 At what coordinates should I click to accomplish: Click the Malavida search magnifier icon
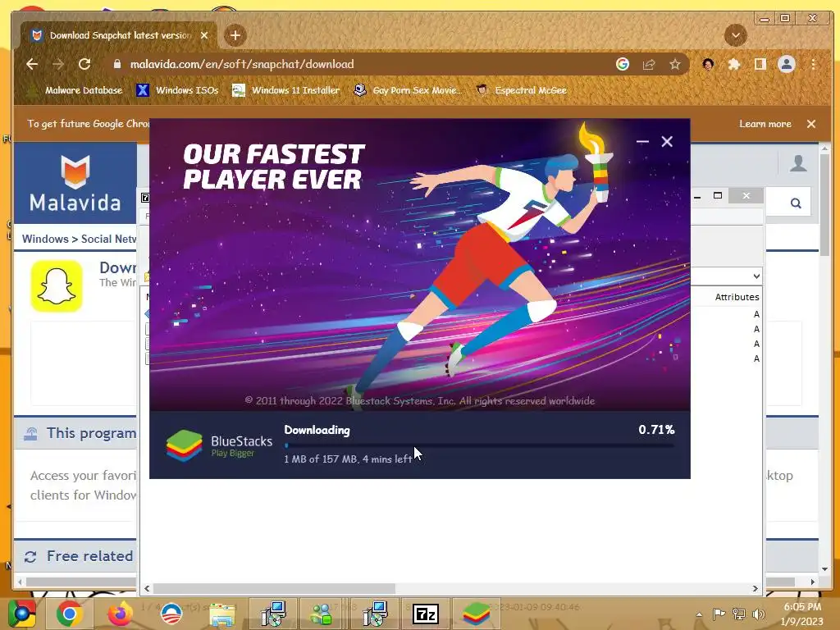pyautogui.click(x=796, y=203)
